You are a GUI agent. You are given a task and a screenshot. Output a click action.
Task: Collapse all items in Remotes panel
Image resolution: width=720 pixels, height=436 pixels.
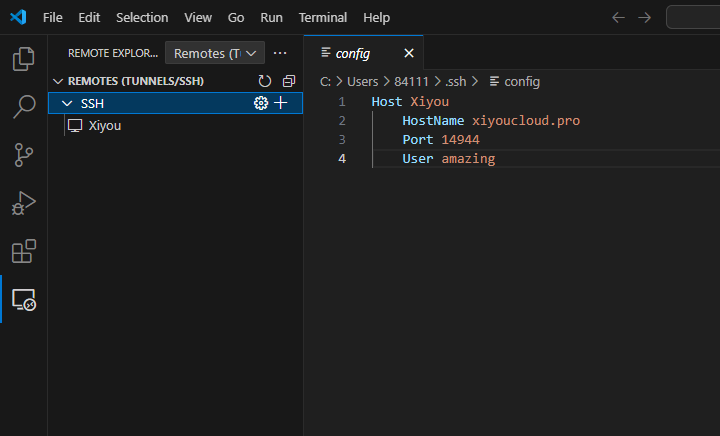[x=289, y=81]
